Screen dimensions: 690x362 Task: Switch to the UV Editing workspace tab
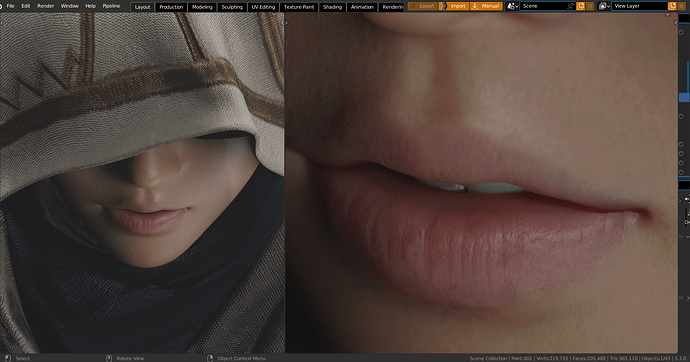[x=263, y=7]
